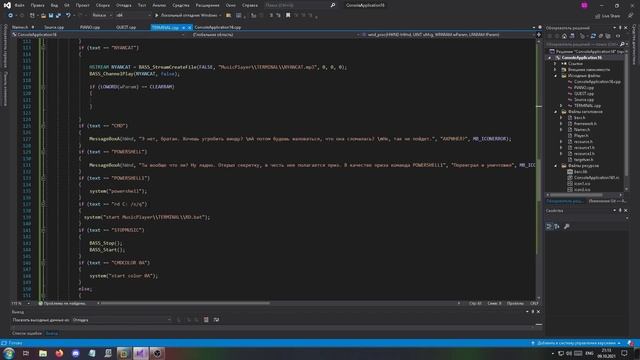Screen dimensions: 640x360
Task: Collapse the Header Files folder
Action: (555, 111)
